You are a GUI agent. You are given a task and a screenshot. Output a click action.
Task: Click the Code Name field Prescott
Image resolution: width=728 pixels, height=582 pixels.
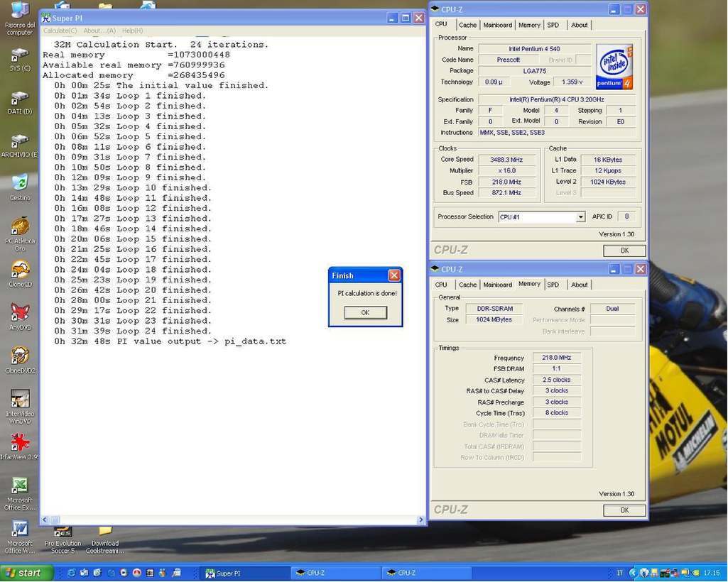(509, 60)
